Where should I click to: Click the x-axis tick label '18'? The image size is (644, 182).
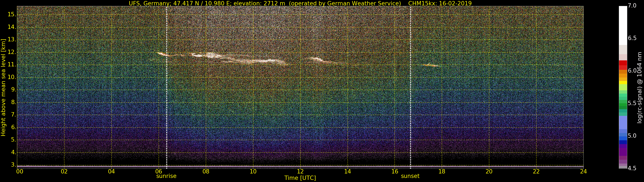[442, 171]
